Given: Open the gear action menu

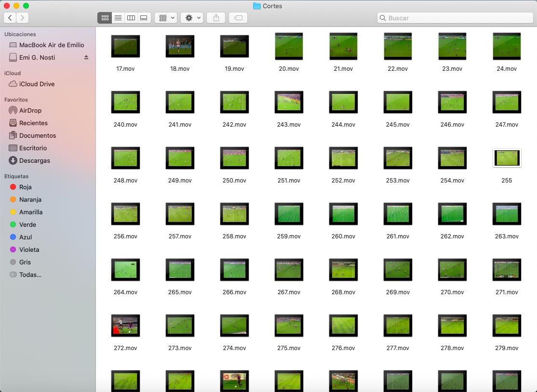Looking at the screenshot, I should point(192,18).
